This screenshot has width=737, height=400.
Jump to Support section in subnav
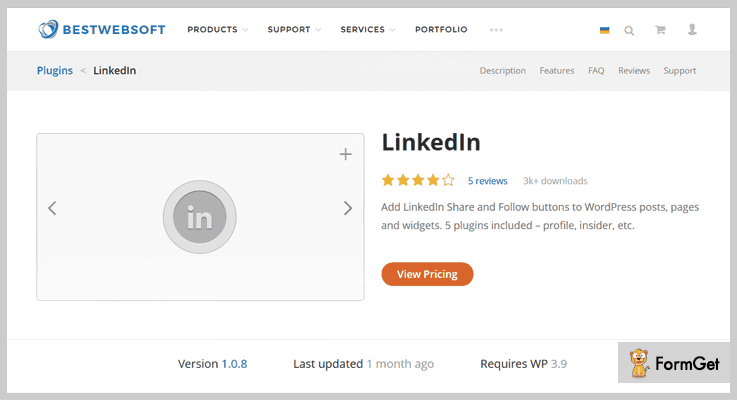(680, 71)
